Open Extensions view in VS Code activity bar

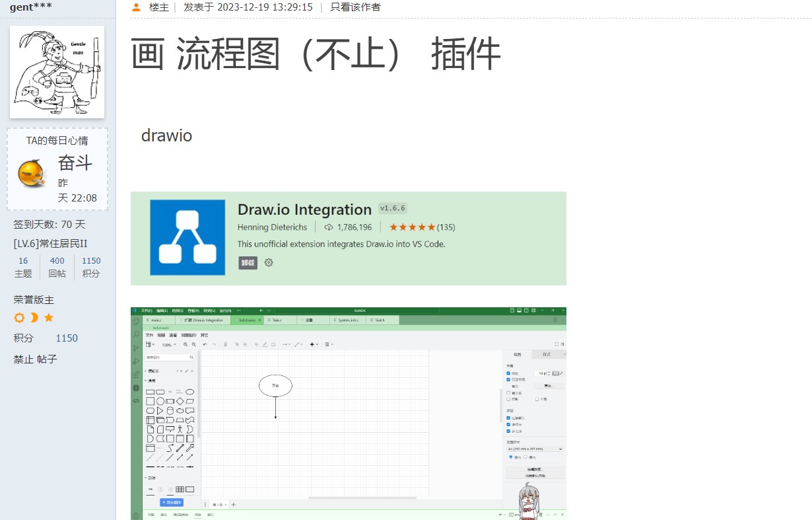[x=136, y=375]
